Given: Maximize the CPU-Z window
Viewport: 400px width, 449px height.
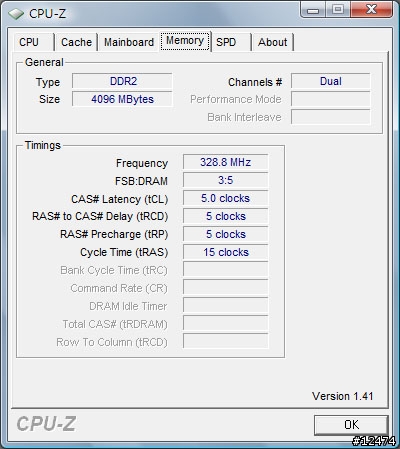Looking at the screenshot, I should (338, 9).
